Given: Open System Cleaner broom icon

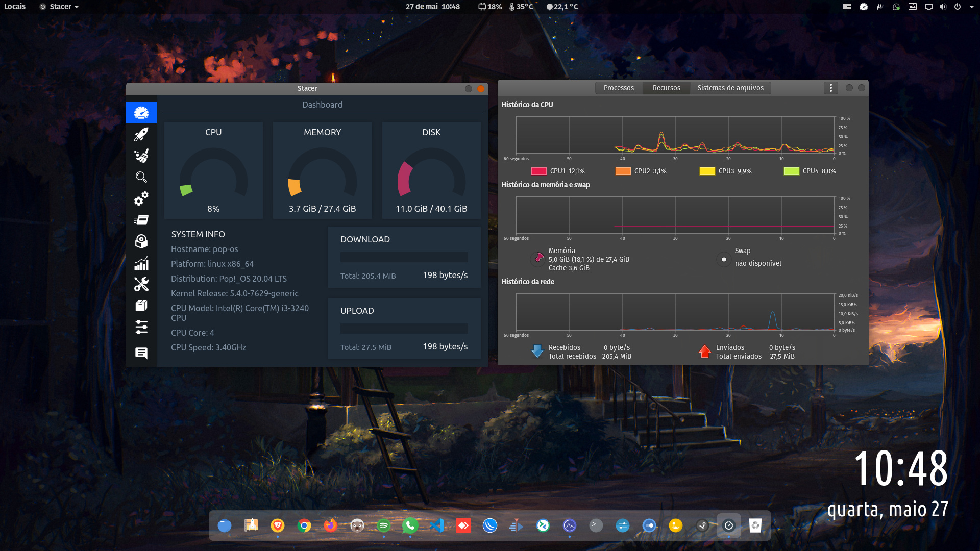Looking at the screenshot, I should 141,156.
